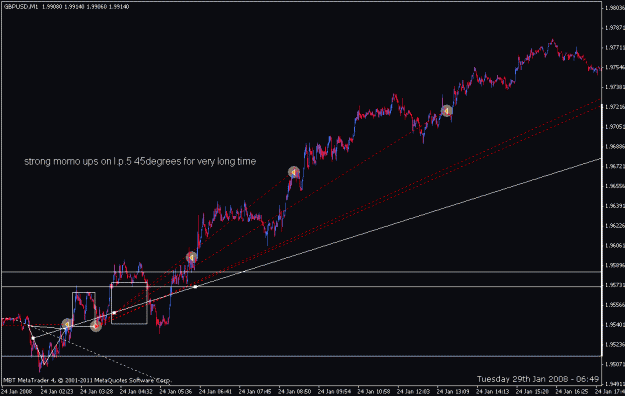The image size is (625, 396).
Task: Click the '24 Jan 06:41' time axis label
Action: pyautogui.click(x=215, y=392)
